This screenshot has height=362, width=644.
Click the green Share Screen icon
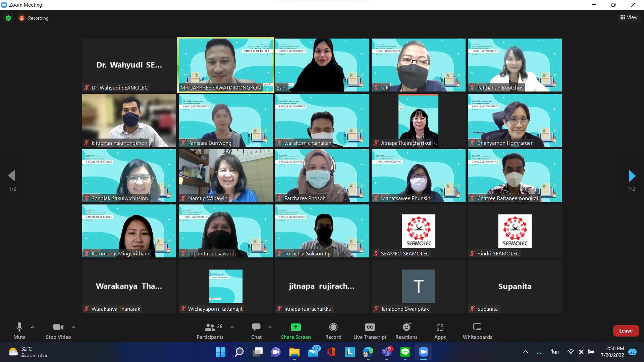click(296, 327)
